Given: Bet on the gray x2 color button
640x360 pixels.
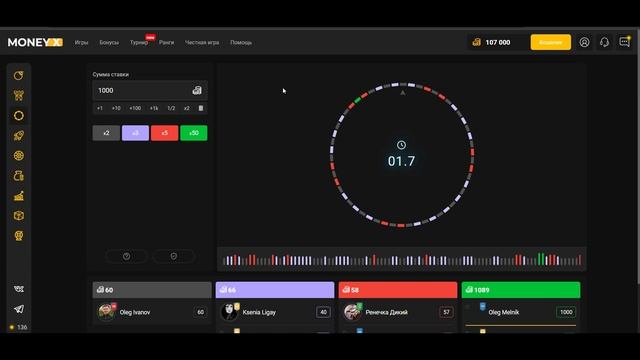Looking at the screenshot, I should (x=106, y=133).
